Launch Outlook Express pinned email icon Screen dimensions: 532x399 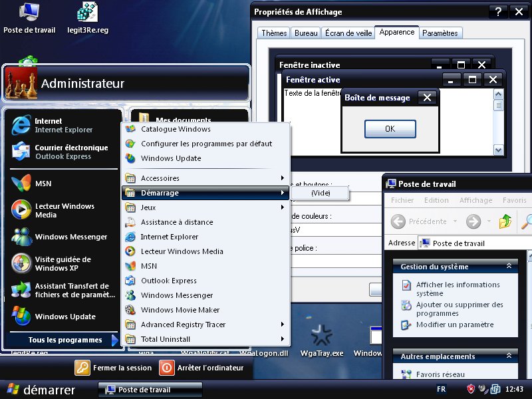pos(22,152)
